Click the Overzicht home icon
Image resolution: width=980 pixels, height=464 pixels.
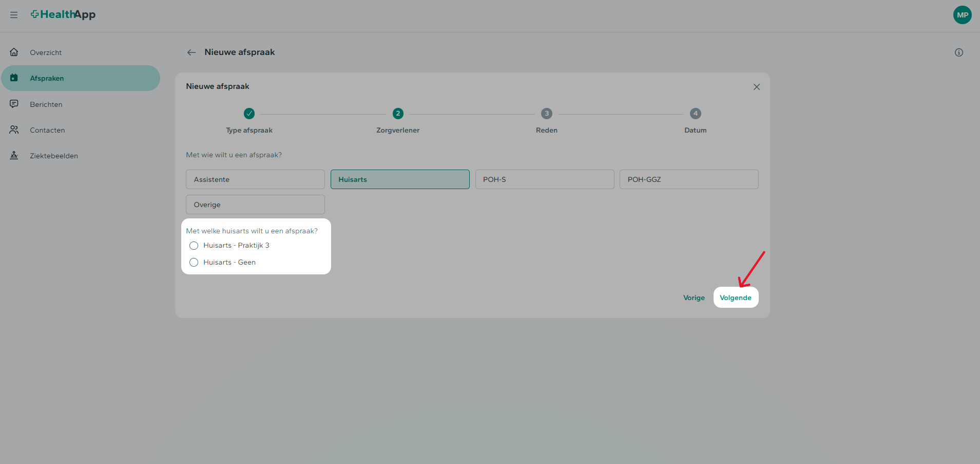click(x=14, y=52)
